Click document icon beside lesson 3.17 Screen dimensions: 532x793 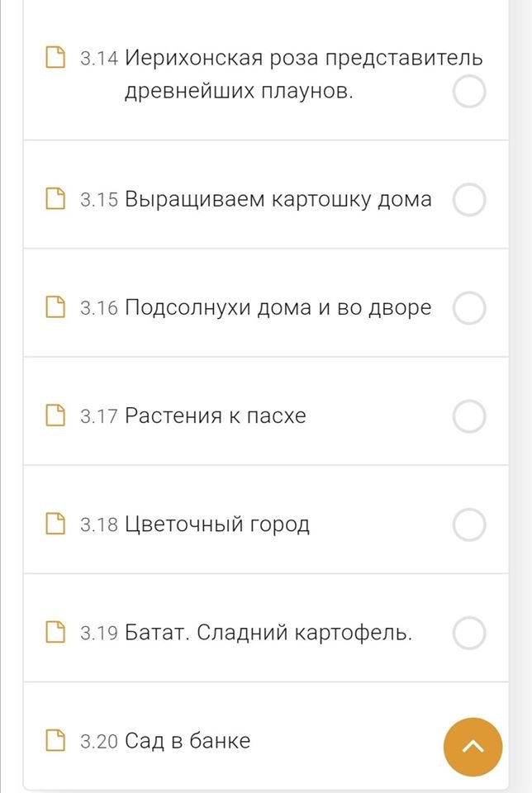point(55,415)
